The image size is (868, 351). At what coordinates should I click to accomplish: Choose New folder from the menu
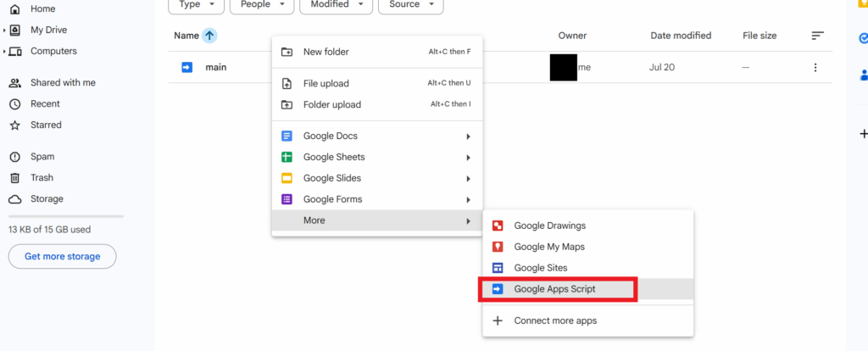[x=377, y=52]
